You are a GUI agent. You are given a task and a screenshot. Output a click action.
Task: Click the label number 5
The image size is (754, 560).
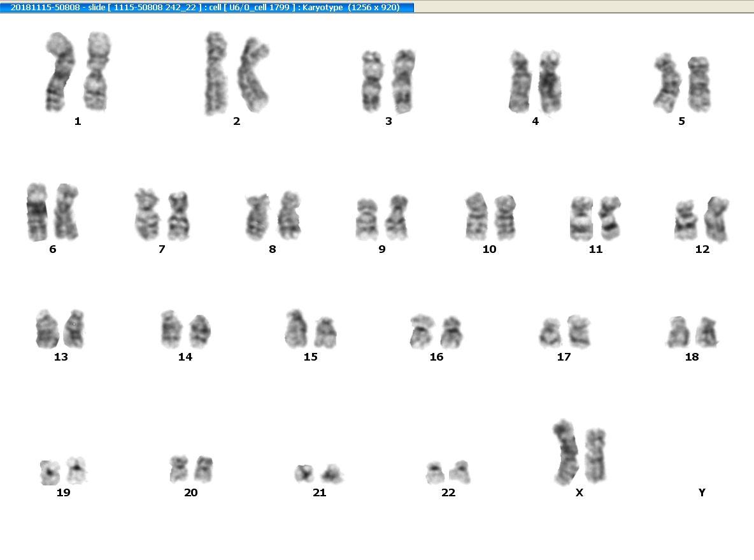pyautogui.click(x=681, y=121)
